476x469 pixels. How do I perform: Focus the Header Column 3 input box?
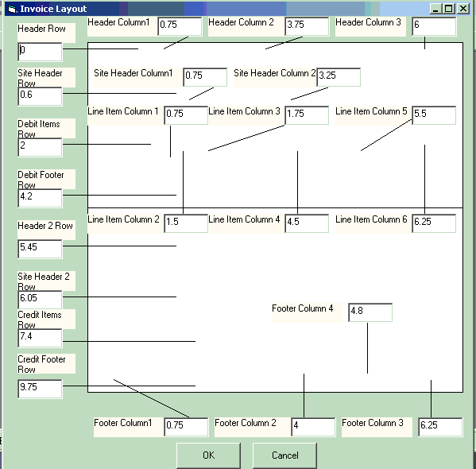tap(434, 26)
